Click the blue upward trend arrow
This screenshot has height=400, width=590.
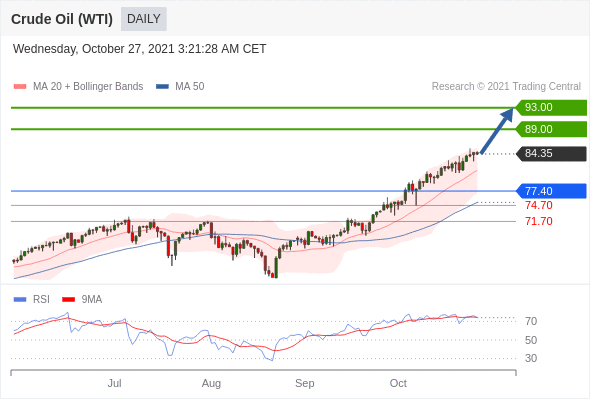497,131
